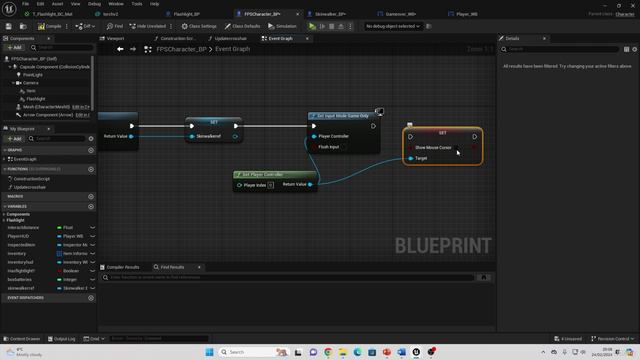Navigate back with graph back arrow
Image resolution: width=640 pixels, height=360 pixels.
click(120, 49)
